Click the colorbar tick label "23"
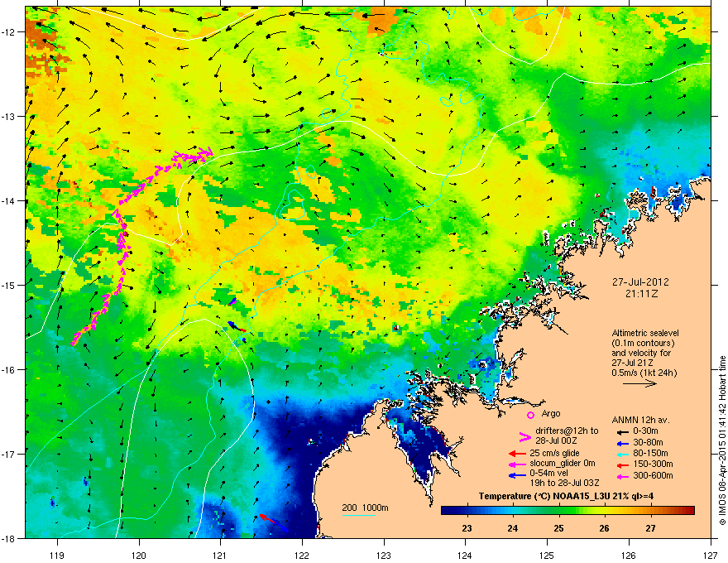The width and height of the screenshot is (728, 563). click(467, 528)
